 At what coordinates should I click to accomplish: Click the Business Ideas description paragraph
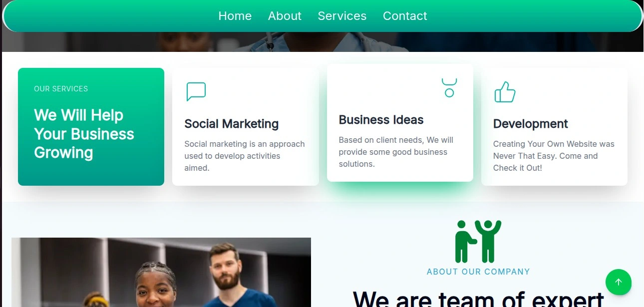click(x=396, y=152)
